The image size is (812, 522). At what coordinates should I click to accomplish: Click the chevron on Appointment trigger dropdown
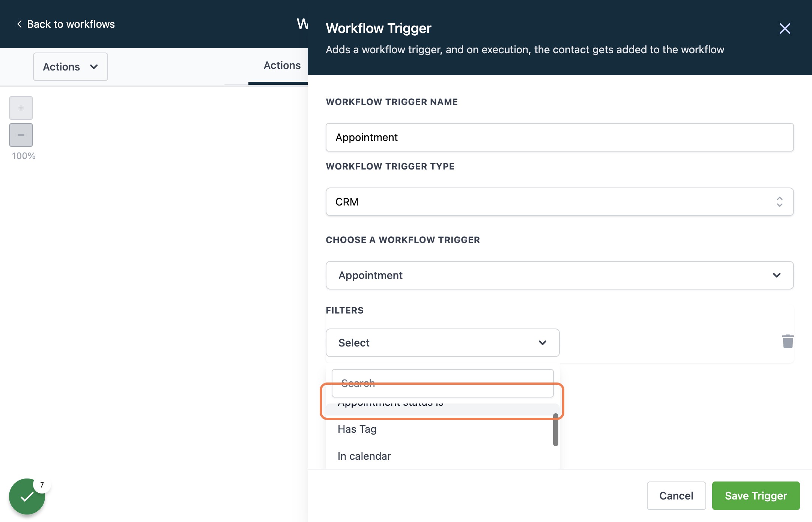pos(776,275)
